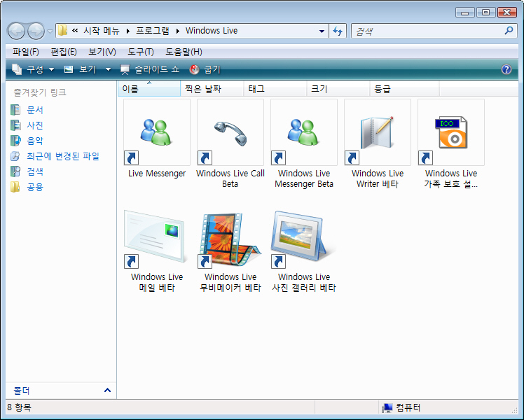Sort by the 등급 column header
Screen dimensions: 524x420
(x=404, y=89)
